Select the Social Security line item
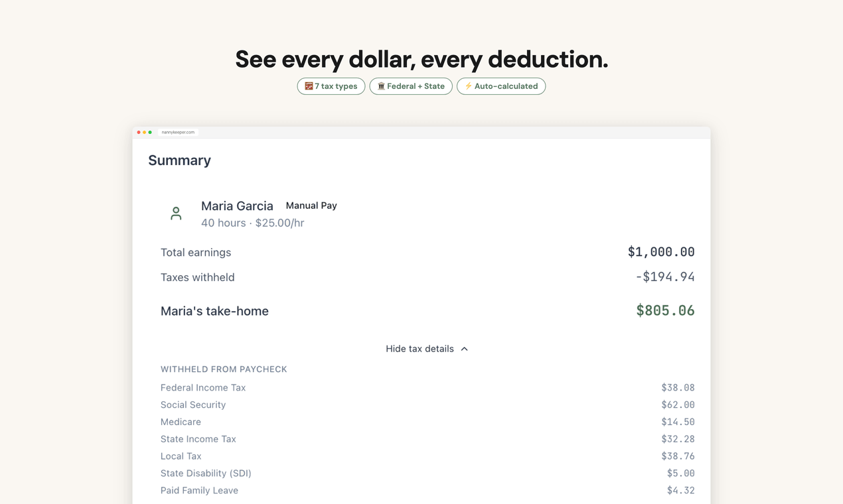Screen dimensions: 843x504 click(x=427, y=405)
